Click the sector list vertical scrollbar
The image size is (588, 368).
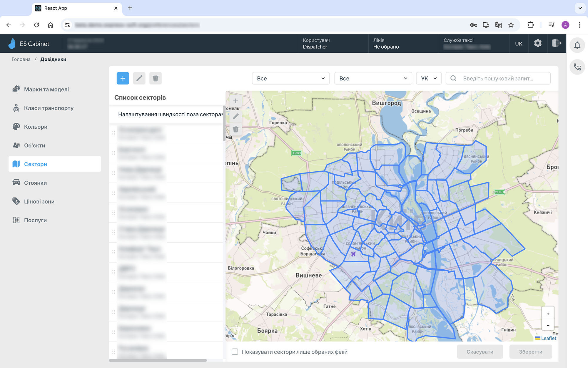coord(224,124)
